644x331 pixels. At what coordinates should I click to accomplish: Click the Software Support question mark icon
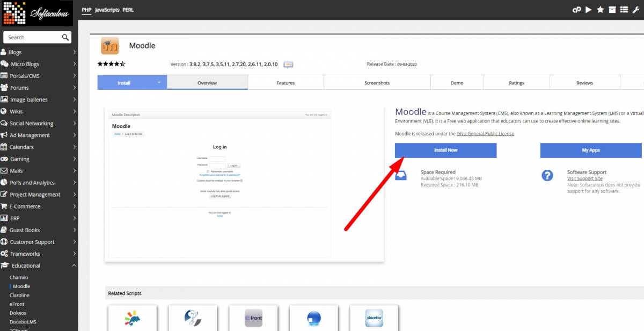click(547, 175)
